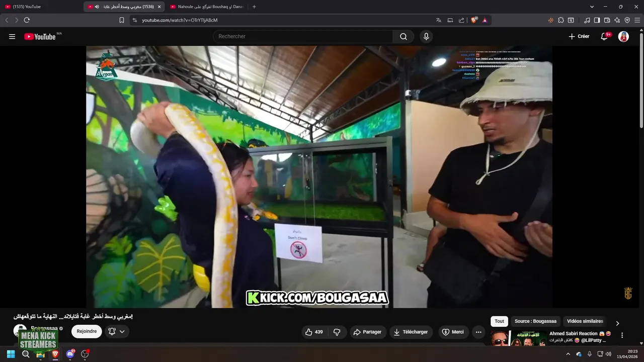Toggle the browser sidebar panel
This screenshot has width=644, height=362.
coord(597,20)
